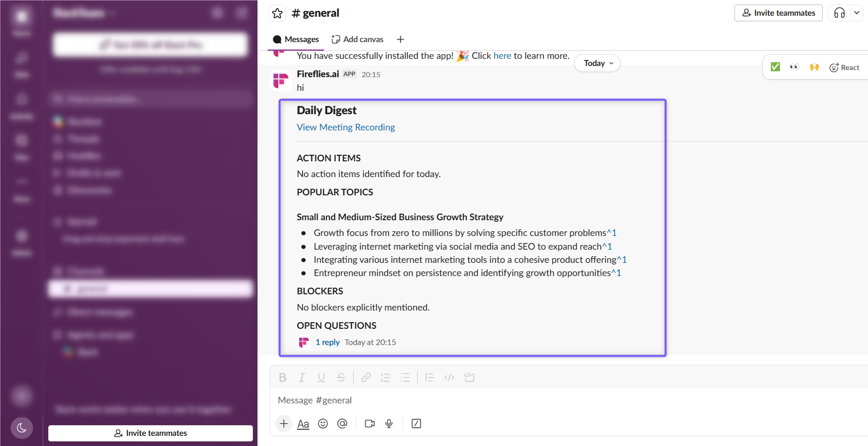868x446 pixels.
Task: Star the general channel
Action: pos(277,13)
